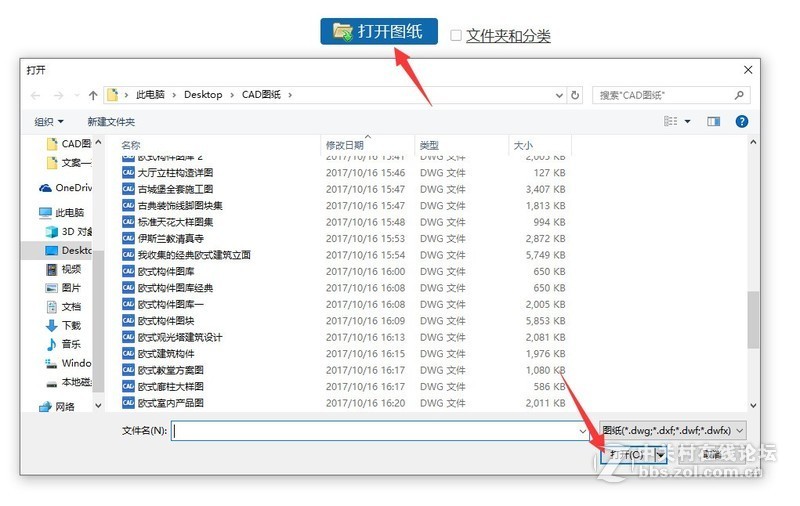Viewport: 800px width, 506px height.
Task: Go back to the previous folder
Action: click(x=36, y=95)
